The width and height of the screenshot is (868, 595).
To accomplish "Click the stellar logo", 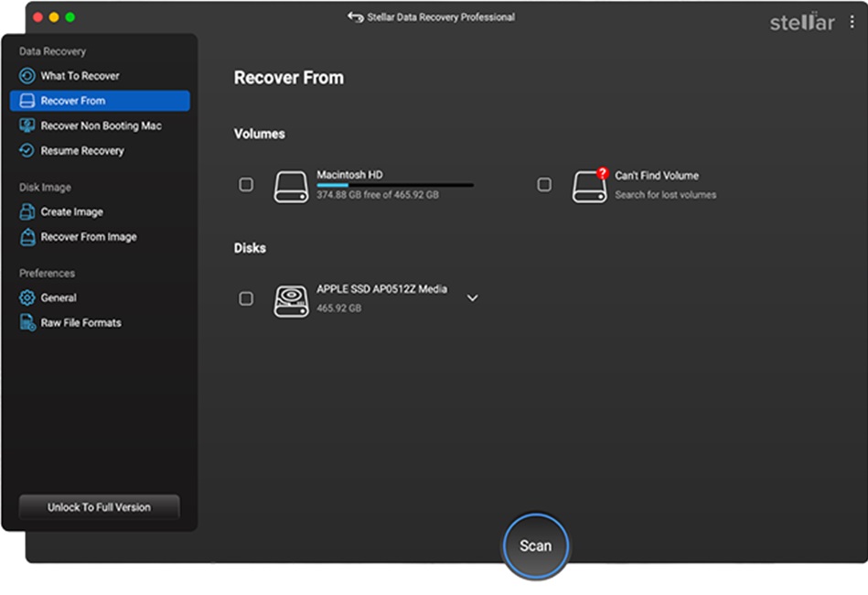I will pyautogui.click(x=802, y=22).
